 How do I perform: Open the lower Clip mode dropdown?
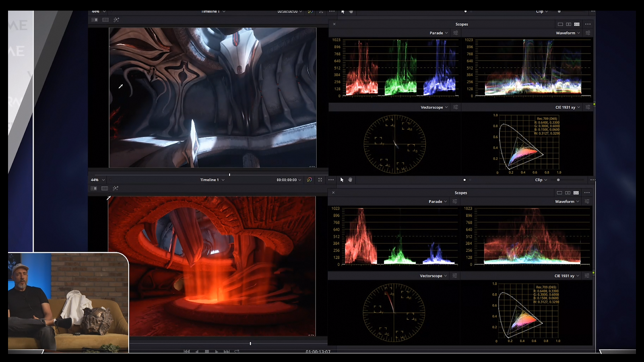pyautogui.click(x=541, y=180)
